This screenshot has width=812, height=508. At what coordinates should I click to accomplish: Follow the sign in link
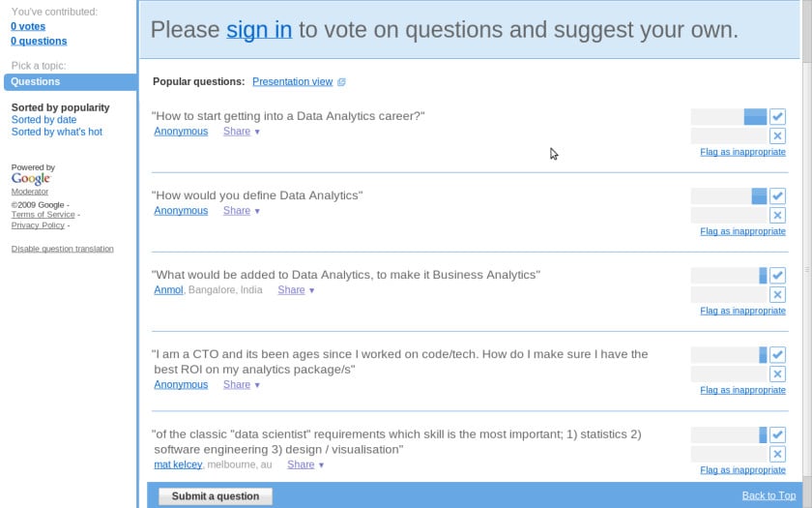pyautogui.click(x=259, y=30)
